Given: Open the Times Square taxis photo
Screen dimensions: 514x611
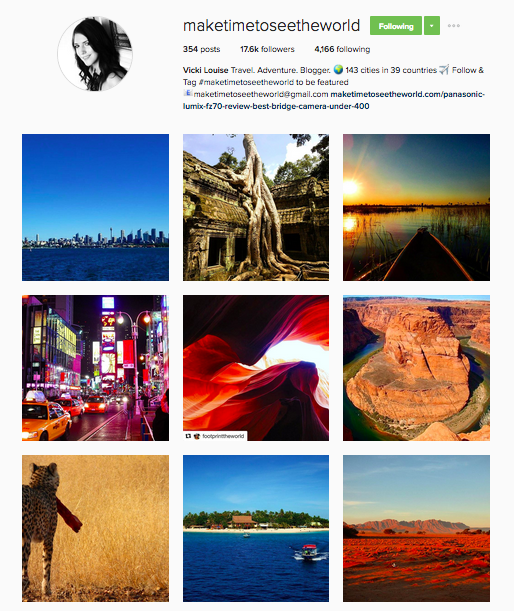Looking at the screenshot, I should point(95,368).
